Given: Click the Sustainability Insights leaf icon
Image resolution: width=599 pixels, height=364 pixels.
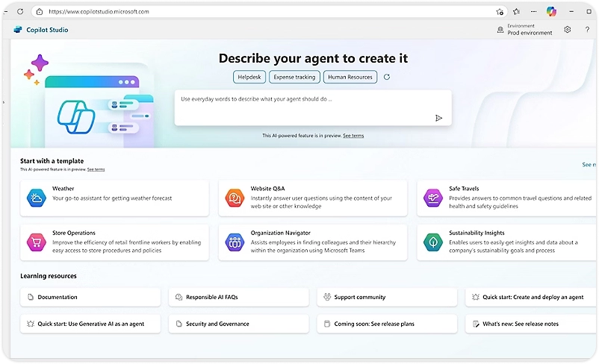Looking at the screenshot, I should coord(433,242).
